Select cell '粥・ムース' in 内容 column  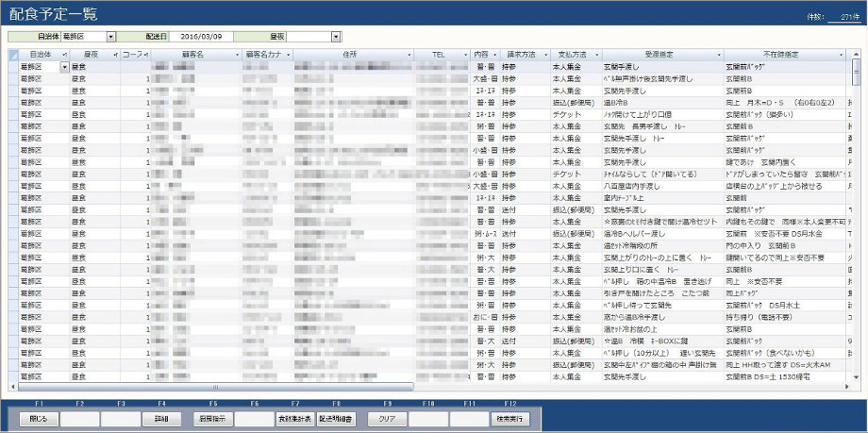486,234
